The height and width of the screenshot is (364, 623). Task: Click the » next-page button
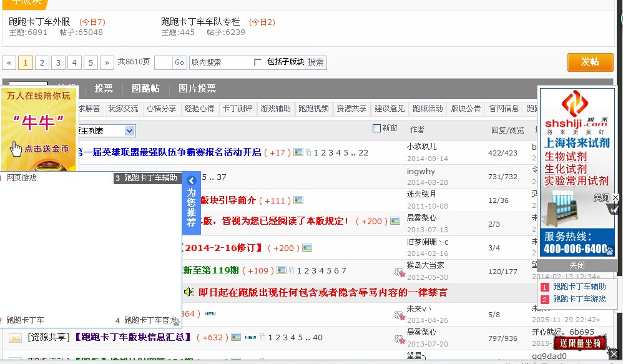pyautogui.click(x=107, y=62)
